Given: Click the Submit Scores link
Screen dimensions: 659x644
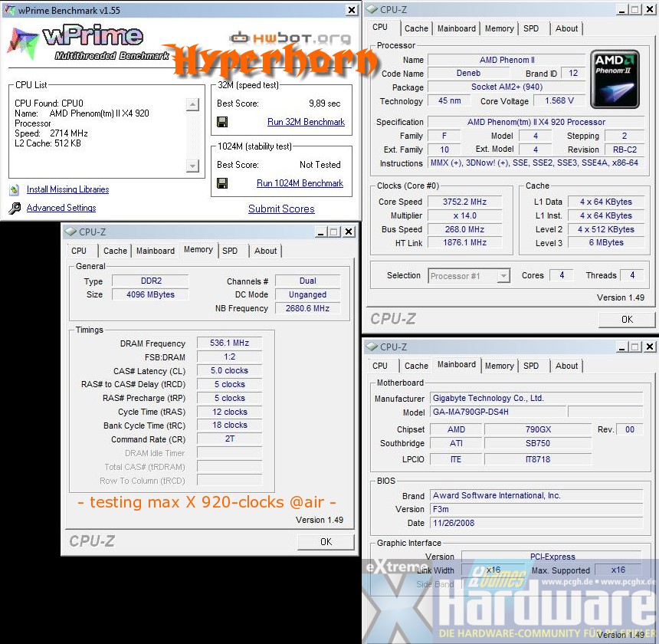Looking at the screenshot, I should click(x=281, y=209).
